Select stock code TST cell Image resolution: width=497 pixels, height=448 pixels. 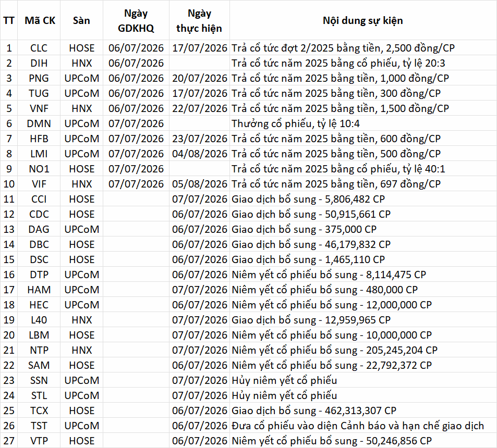[39, 426]
